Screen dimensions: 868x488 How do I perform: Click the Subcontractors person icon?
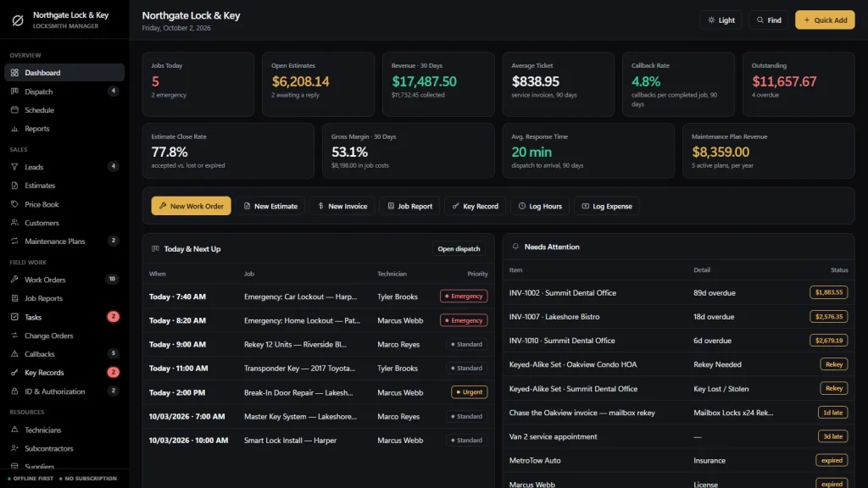click(14, 448)
